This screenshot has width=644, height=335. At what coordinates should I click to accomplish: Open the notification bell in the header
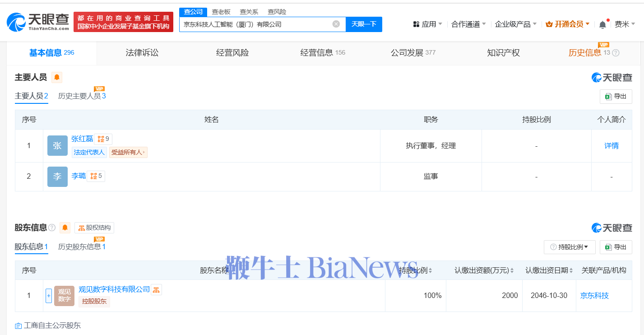603,24
